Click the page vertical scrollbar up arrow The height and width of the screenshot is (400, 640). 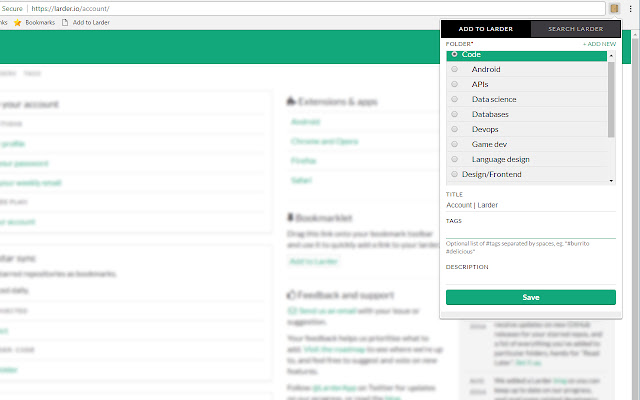click(635, 35)
